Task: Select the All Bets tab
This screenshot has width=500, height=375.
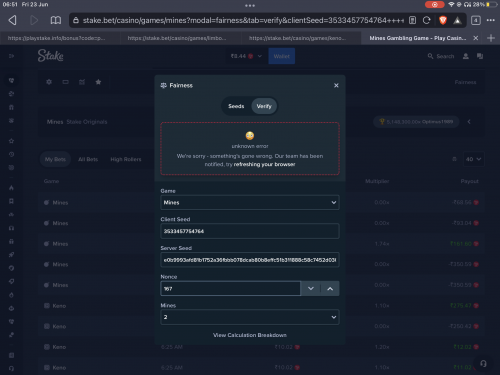Action: (88, 159)
